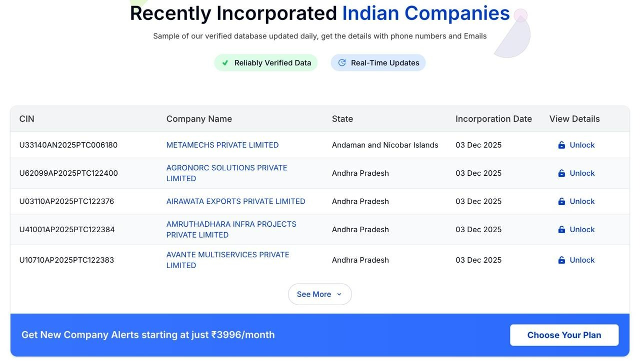
Task: Open METAMECHS PRIVATE LIMITED company link
Action: (222, 145)
